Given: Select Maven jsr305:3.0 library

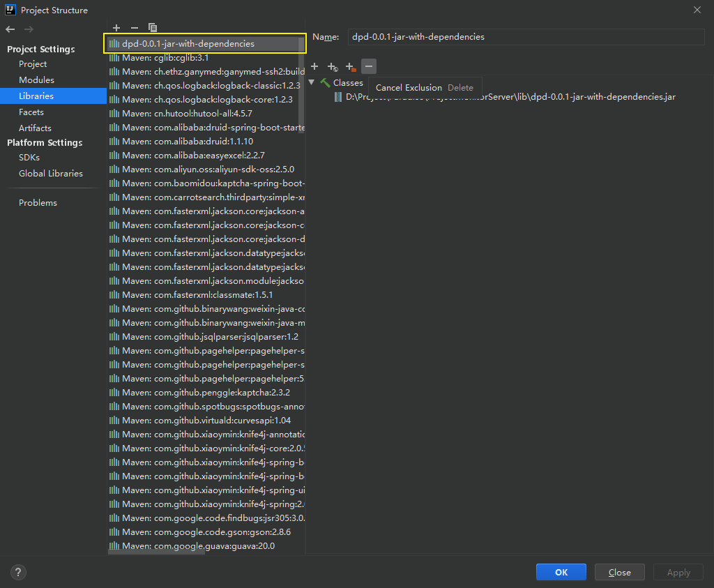Looking at the screenshot, I should [x=206, y=518].
